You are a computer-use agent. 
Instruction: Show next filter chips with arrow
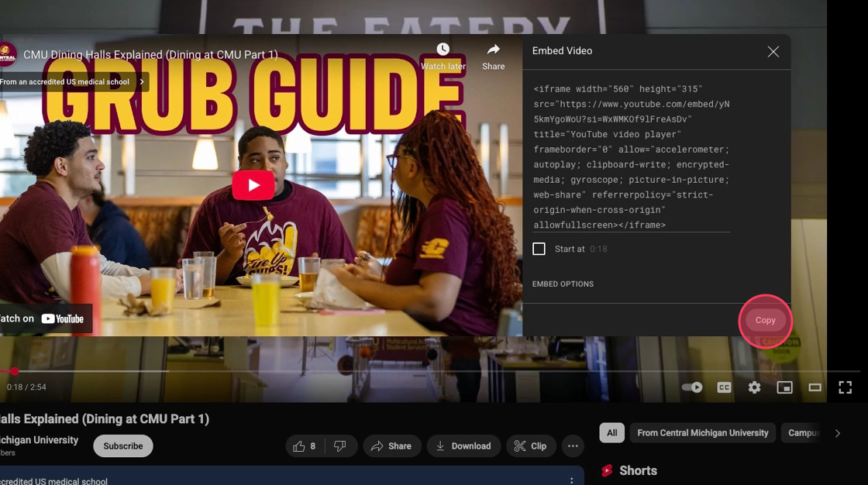pos(838,433)
